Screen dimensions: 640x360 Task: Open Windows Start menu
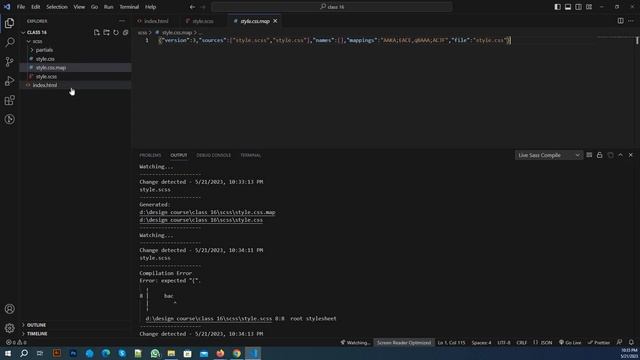tap(8, 353)
